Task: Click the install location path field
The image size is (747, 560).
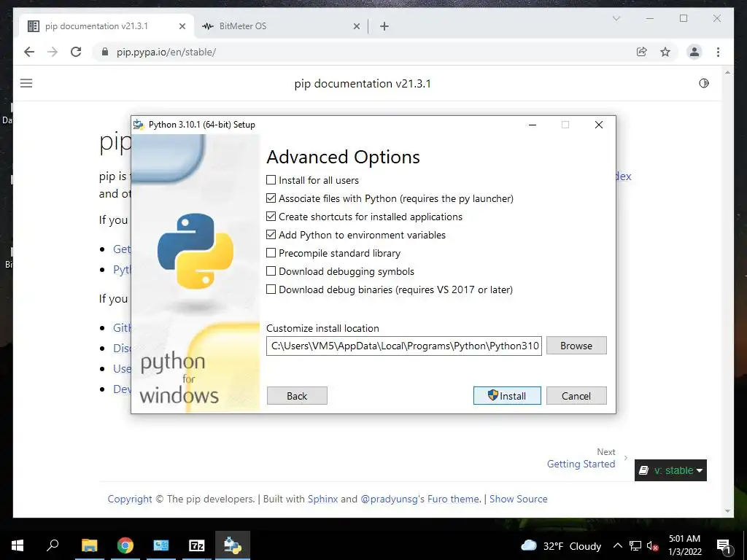Action: [404, 346]
